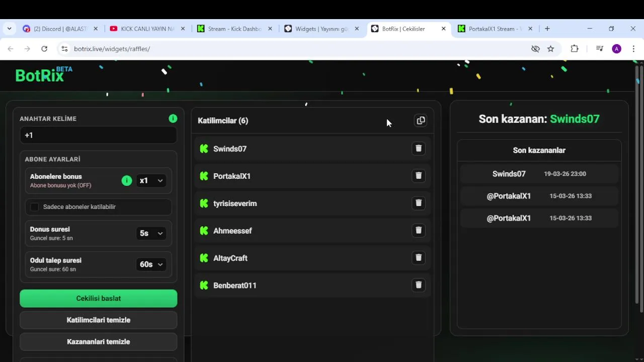Click Son kazanan name Swinds07

pyautogui.click(x=575, y=119)
